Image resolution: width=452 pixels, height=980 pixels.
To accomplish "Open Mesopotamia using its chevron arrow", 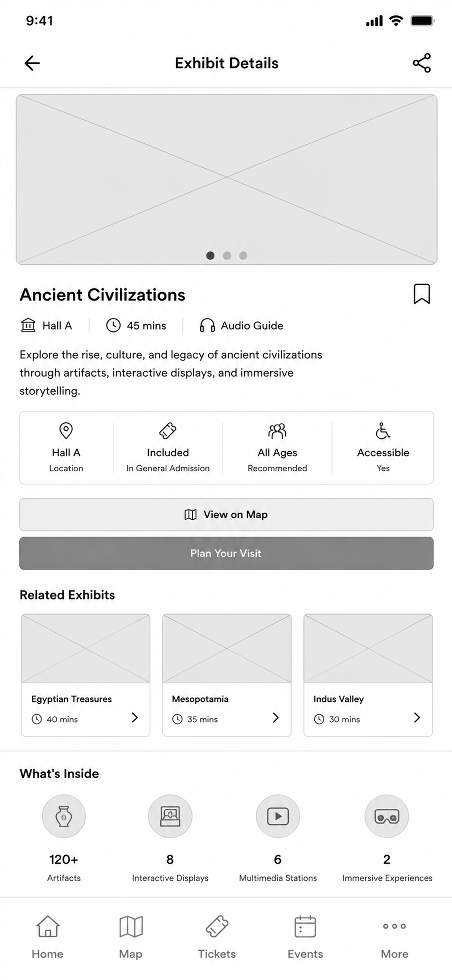I will 276,718.
